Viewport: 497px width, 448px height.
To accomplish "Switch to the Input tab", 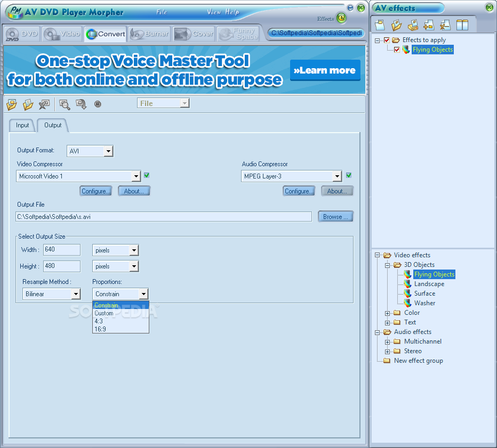I will (x=22, y=125).
